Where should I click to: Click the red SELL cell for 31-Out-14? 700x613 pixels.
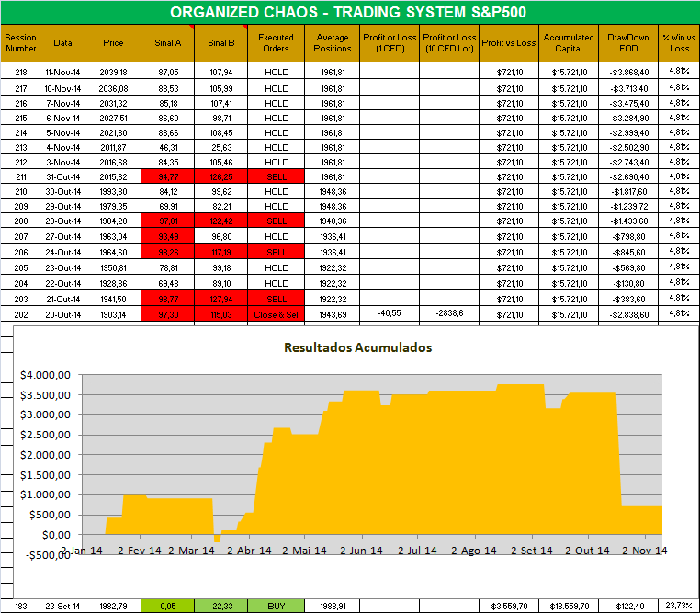click(x=276, y=176)
